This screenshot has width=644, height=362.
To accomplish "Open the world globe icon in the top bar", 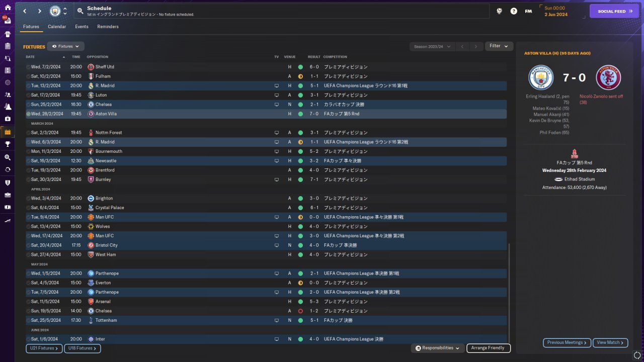I will pos(499,11).
